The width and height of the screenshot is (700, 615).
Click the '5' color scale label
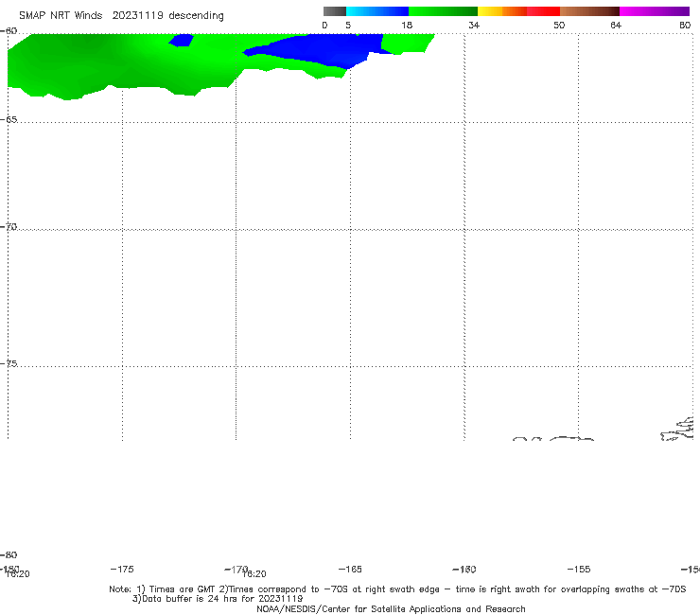348,25
